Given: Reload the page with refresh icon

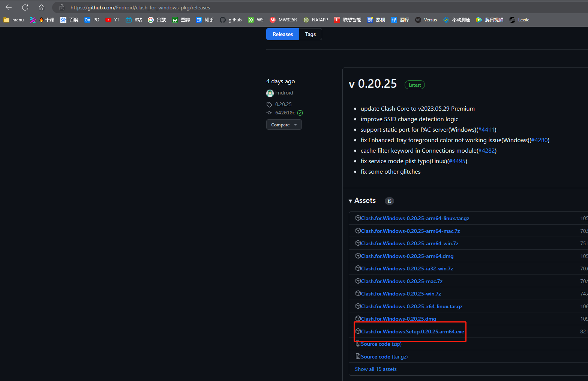Looking at the screenshot, I should [x=25, y=7].
